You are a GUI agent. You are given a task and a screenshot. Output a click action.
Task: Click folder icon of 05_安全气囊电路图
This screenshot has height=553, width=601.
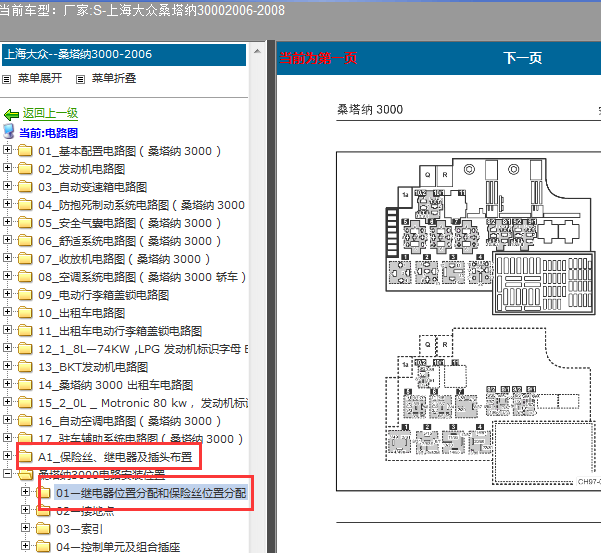coord(25,223)
